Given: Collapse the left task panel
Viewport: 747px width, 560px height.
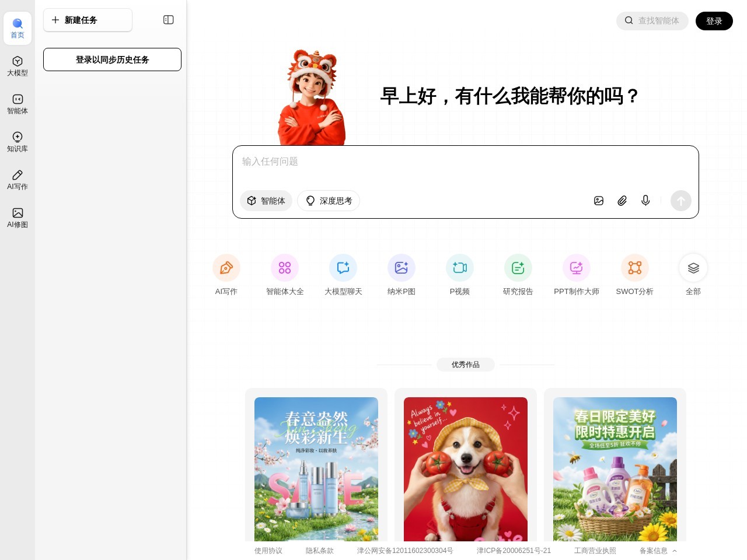Looking at the screenshot, I should pyautogui.click(x=168, y=19).
